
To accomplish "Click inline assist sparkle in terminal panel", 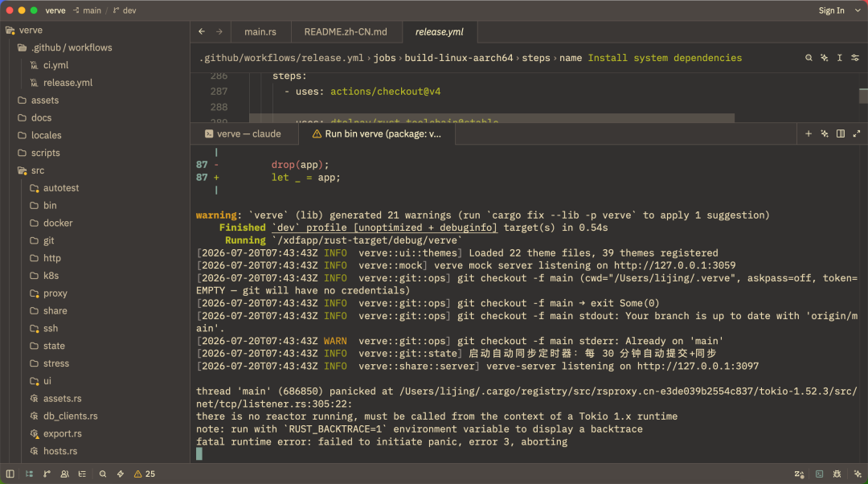I will coord(825,133).
